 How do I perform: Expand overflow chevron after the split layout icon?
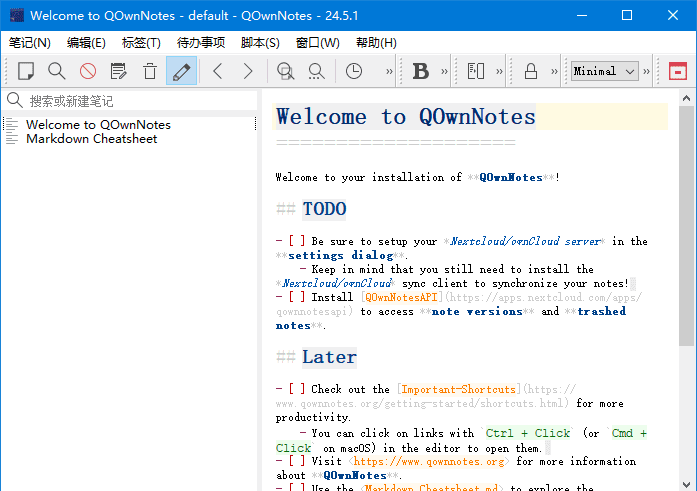pyautogui.click(x=500, y=72)
